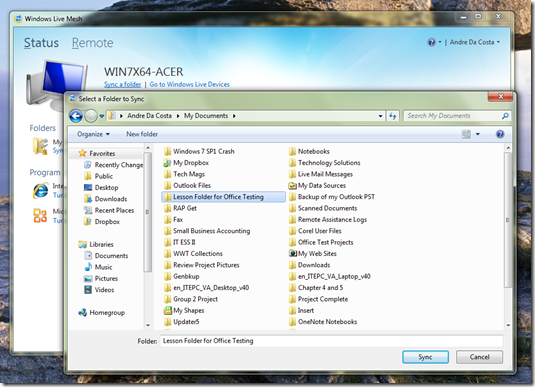Select Outlook Files folder

tap(187, 185)
